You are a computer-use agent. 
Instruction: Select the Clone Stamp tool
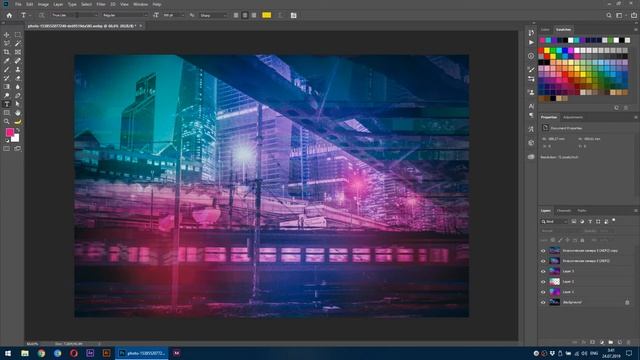click(x=18, y=69)
